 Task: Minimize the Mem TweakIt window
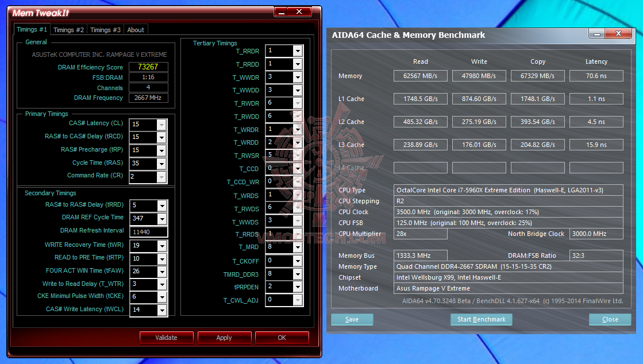click(x=282, y=12)
